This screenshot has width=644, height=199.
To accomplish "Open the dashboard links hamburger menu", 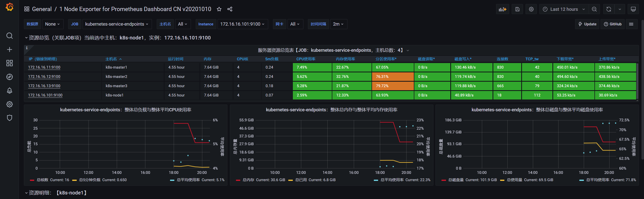I will tap(631, 24).
